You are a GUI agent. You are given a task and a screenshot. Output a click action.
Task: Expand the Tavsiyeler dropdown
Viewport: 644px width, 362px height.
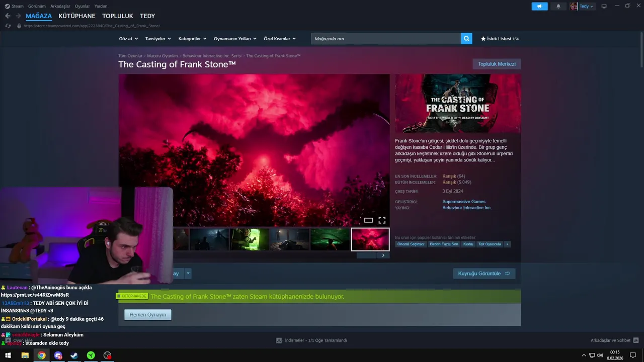[x=158, y=39]
